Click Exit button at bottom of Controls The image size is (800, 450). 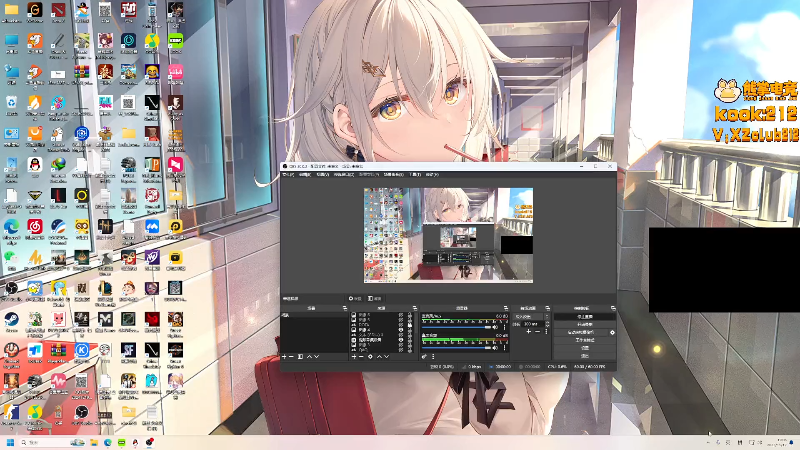[x=585, y=356]
